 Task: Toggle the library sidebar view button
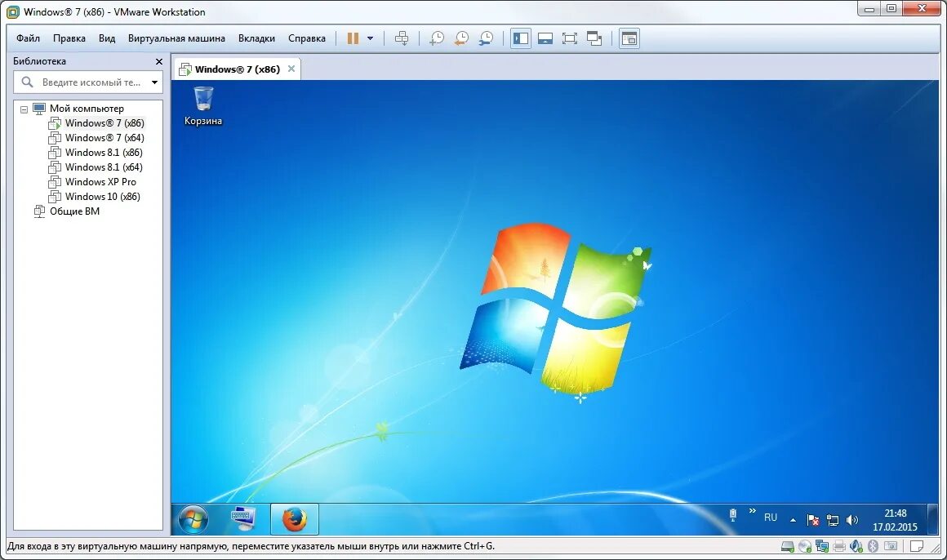521,38
